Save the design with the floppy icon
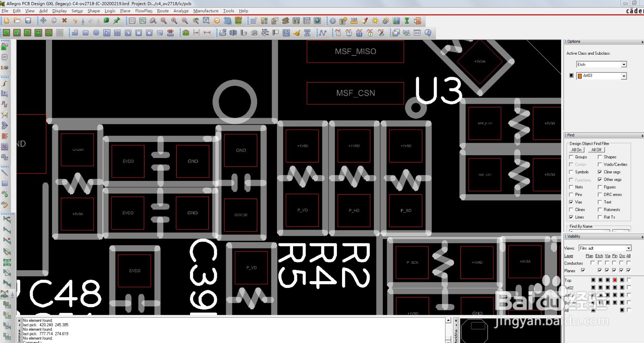This screenshot has width=644, height=343. (28, 21)
